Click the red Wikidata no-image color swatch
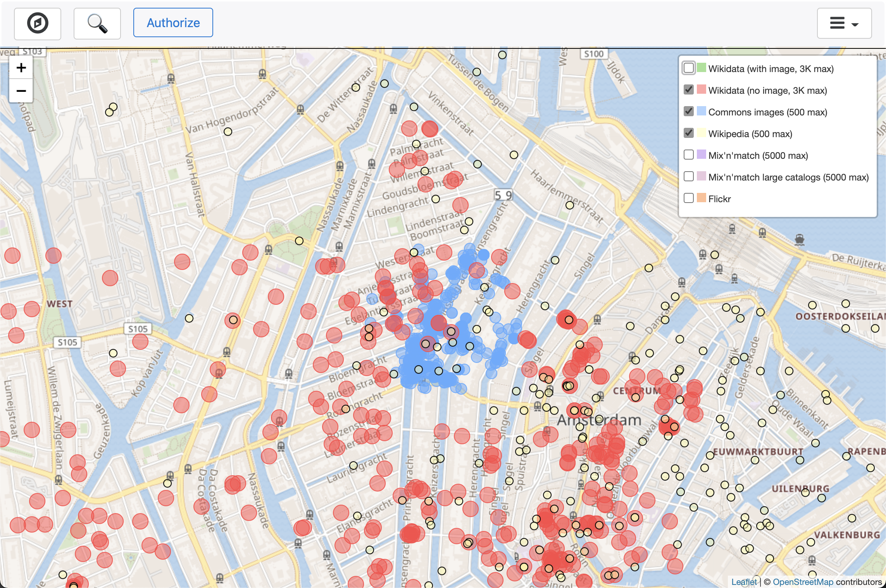The height and width of the screenshot is (588, 886). point(701,90)
